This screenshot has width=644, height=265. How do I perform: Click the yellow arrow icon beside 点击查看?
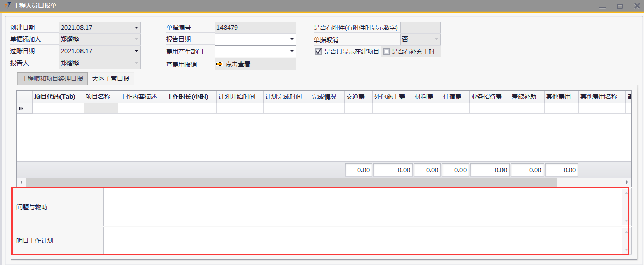219,64
